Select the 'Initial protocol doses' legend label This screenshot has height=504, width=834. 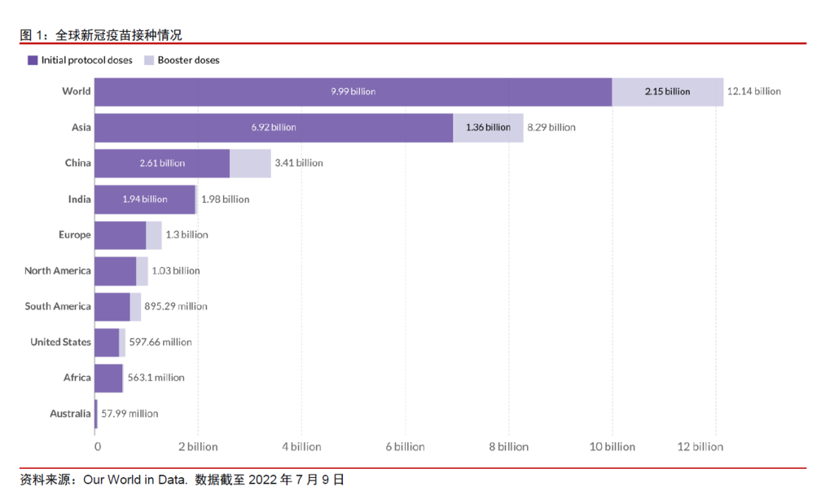pyautogui.click(x=86, y=60)
